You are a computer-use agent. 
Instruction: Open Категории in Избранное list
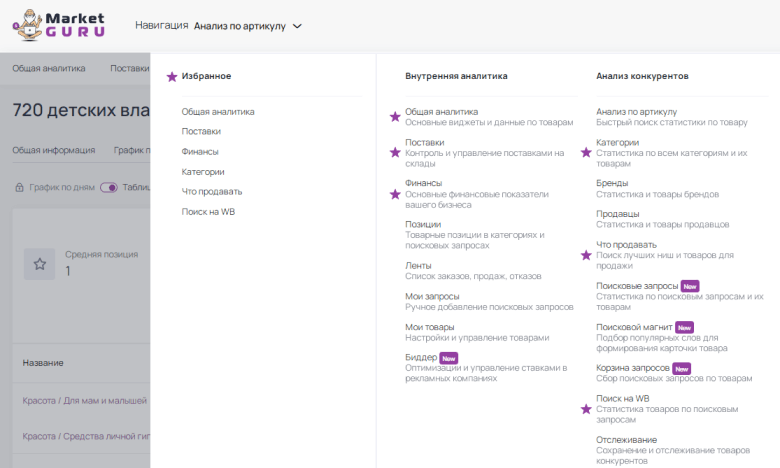pyautogui.click(x=203, y=172)
